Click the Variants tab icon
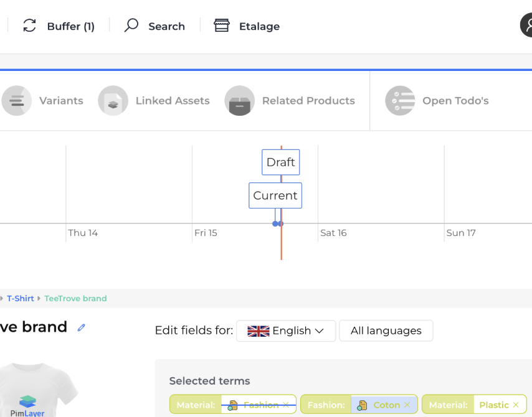Image resolution: width=532 pixels, height=417 pixels. point(17,101)
